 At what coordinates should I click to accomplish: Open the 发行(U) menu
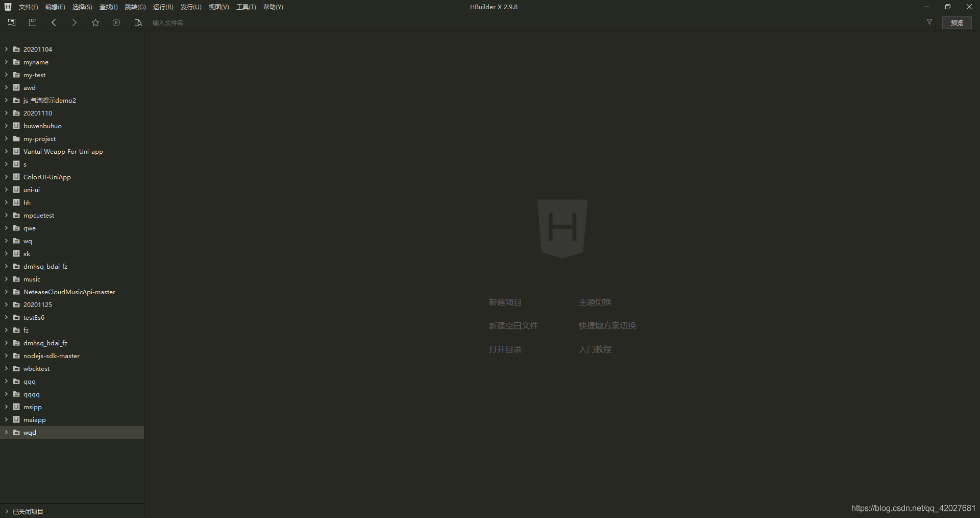[x=191, y=7]
